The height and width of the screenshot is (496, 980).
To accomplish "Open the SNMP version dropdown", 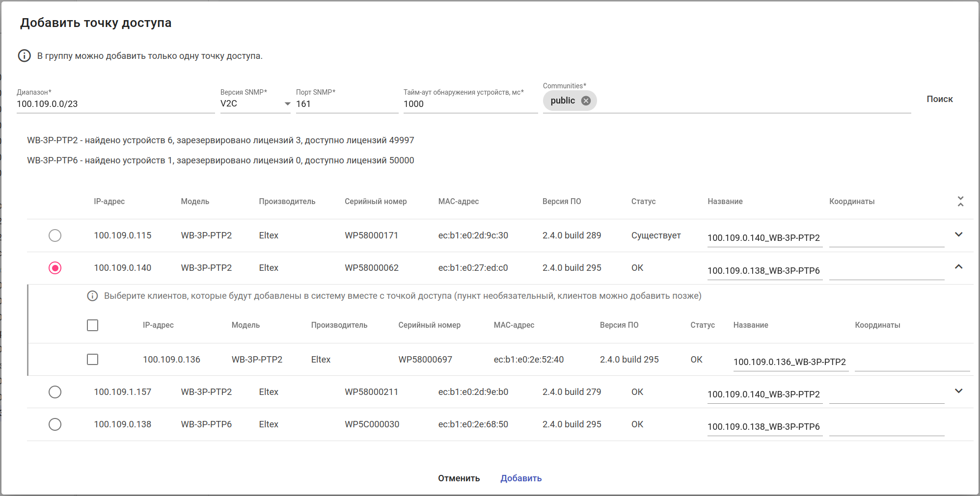I will coord(255,104).
